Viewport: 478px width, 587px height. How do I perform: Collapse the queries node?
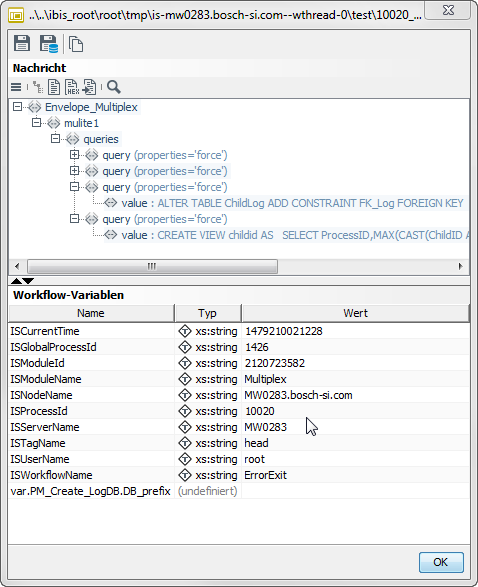pos(55,139)
